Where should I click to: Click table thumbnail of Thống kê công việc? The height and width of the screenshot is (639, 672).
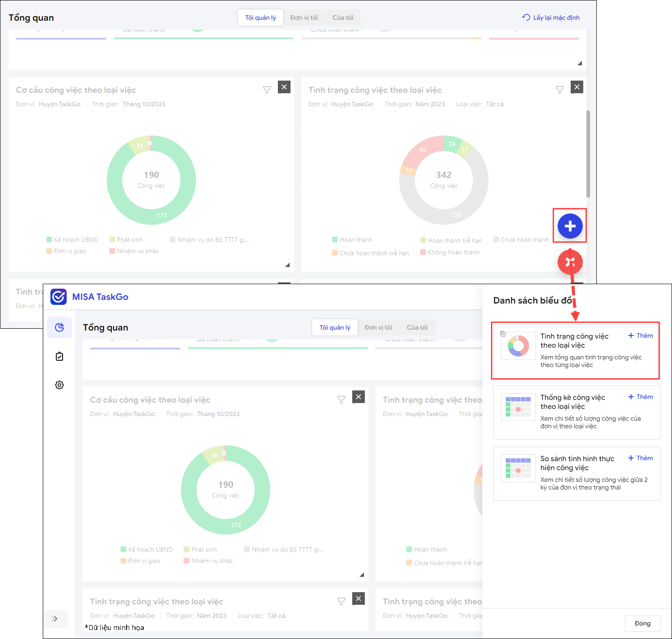tap(518, 407)
